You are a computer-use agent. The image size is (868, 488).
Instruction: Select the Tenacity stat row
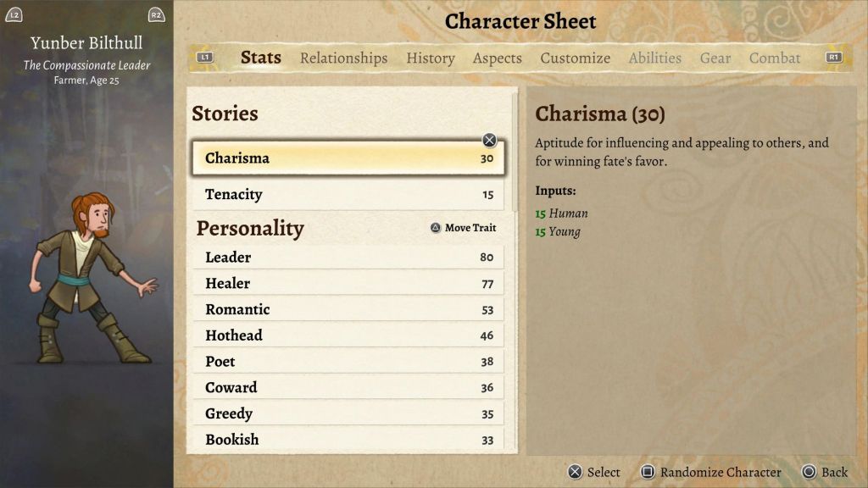pyautogui.click(x=348, y=195)
